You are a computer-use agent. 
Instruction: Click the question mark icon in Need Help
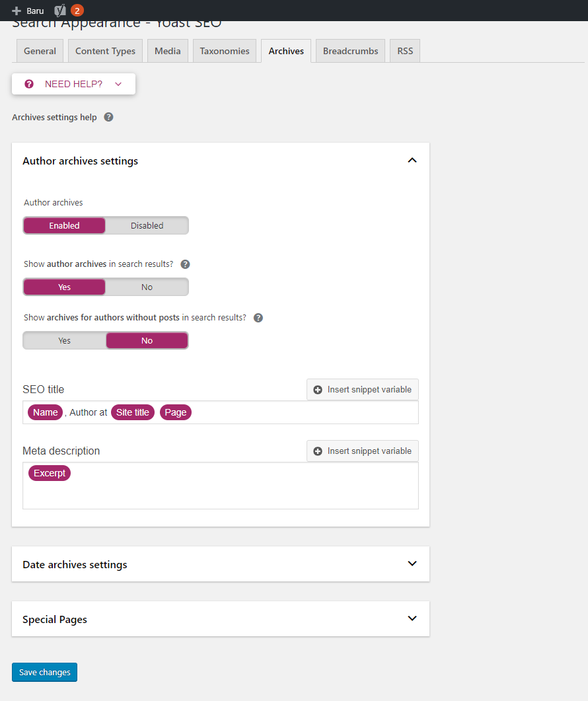(29, 84)
